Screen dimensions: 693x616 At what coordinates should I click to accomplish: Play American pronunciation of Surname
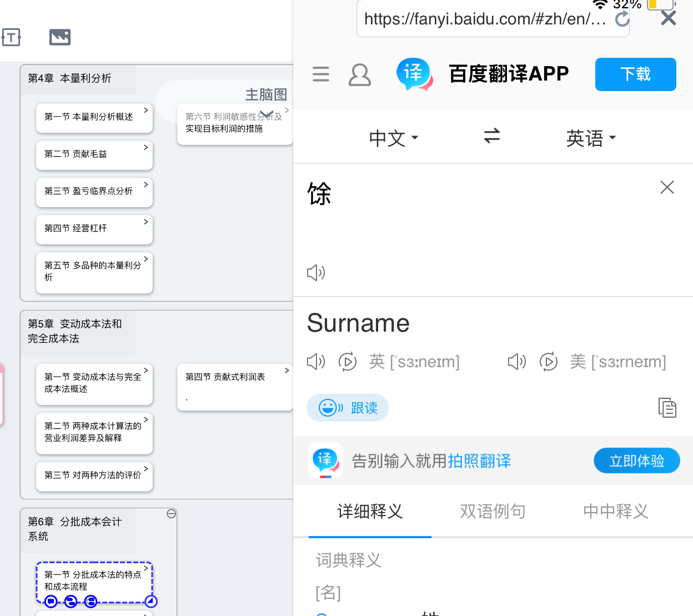pos(517,362)
